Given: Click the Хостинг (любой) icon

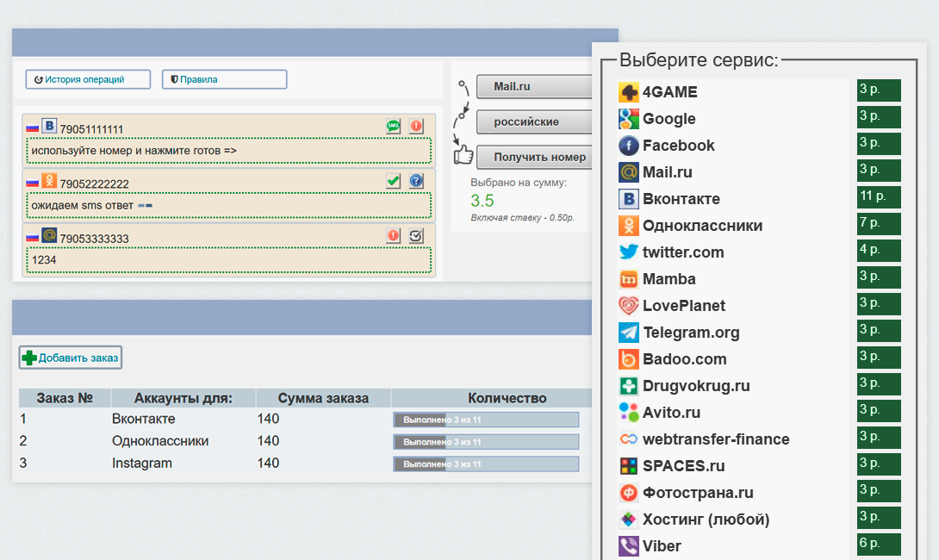Looking at the screenshot, I should (628, 520).
